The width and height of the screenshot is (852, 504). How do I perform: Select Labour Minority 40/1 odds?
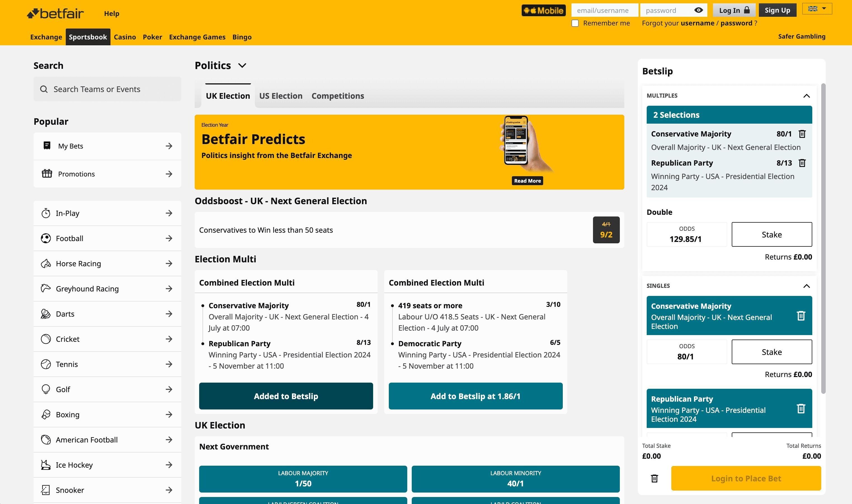tap(516, 479)
